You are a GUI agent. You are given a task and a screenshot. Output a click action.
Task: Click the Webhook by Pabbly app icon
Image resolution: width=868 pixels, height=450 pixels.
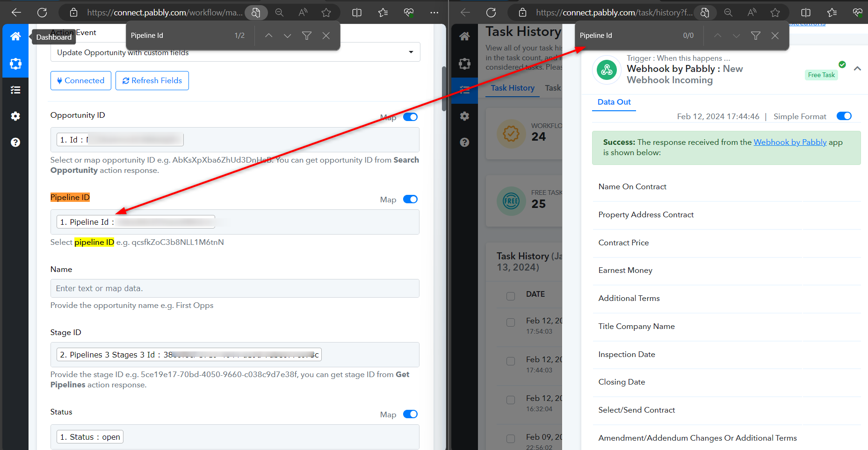click(x=607, y=70)
